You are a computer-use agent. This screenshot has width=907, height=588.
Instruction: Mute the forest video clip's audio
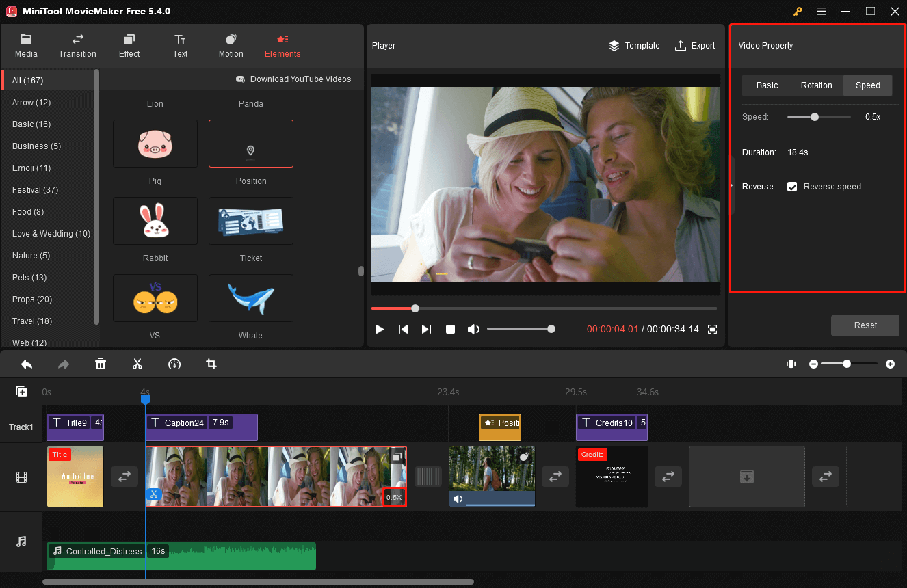tap(458, 498)
